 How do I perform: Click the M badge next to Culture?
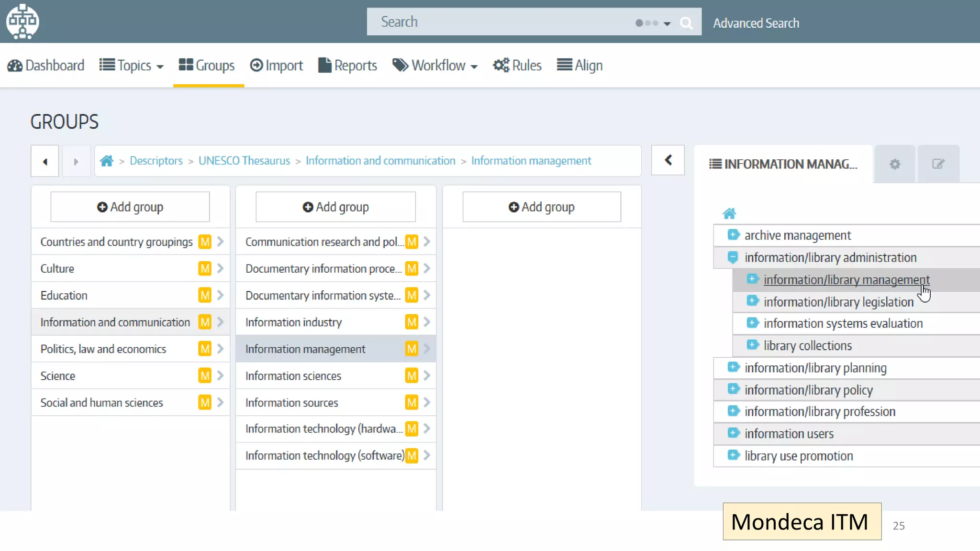point(205,268)
